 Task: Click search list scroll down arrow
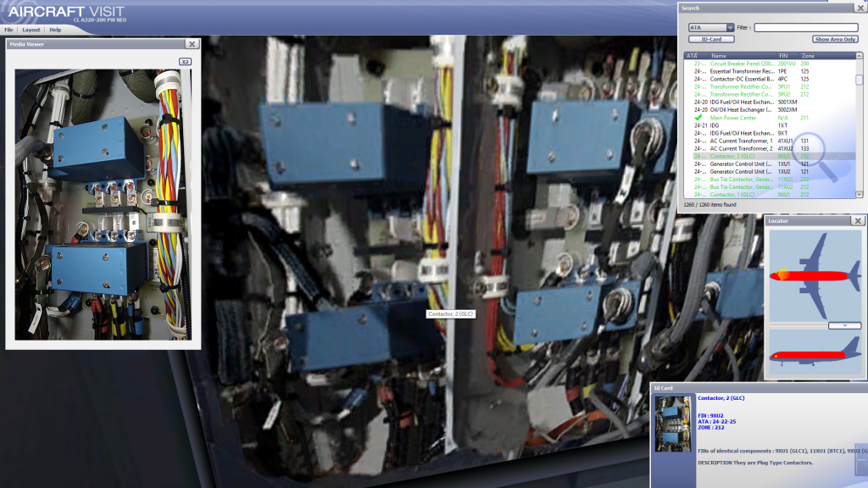860,195
